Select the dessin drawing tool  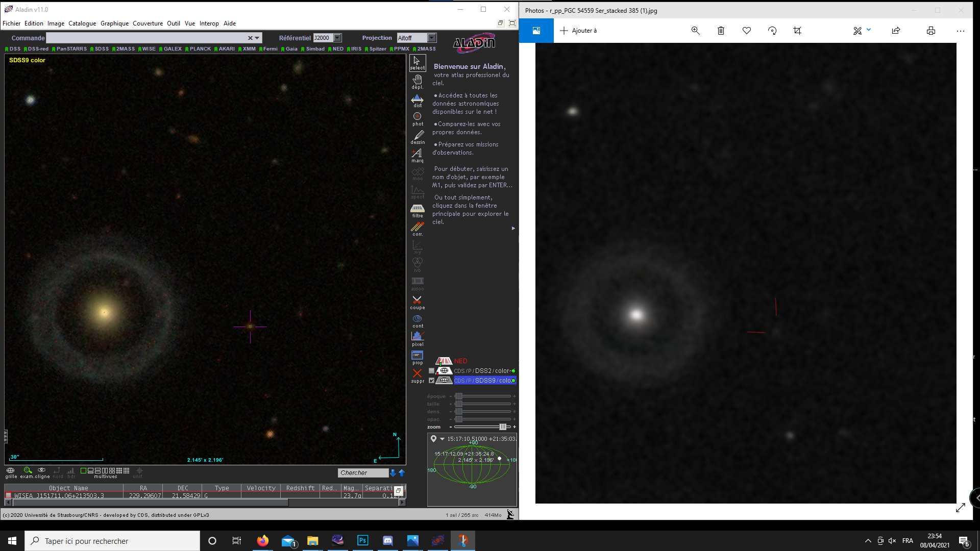[417, 137]
